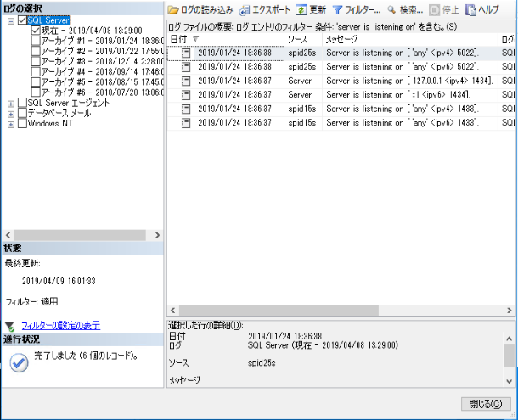The width and height of the screenshot is (518, 420).
Task: Sort by the 日付 column header
Action: pos(226,40)
